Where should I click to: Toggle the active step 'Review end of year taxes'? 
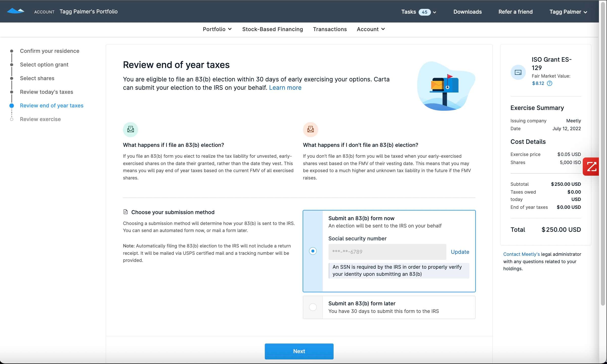click(x=52, y=105)
